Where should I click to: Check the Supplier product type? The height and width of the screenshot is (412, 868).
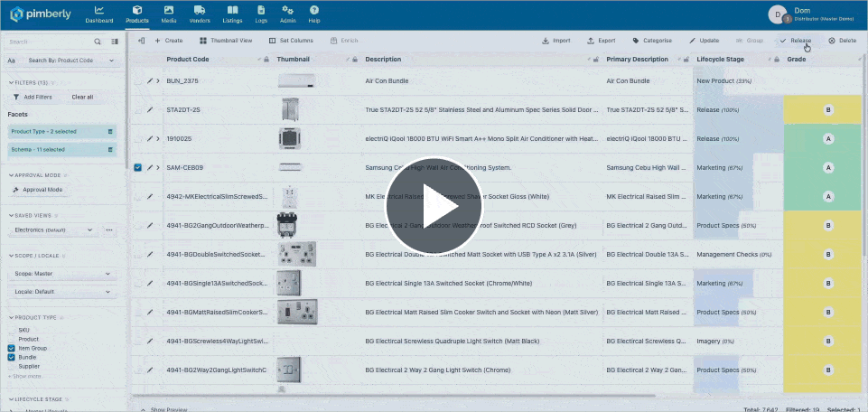(x=11, y=366)
